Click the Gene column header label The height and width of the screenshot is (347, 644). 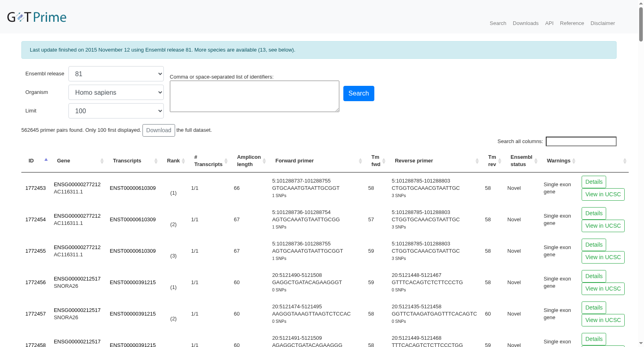pos(64,161)
